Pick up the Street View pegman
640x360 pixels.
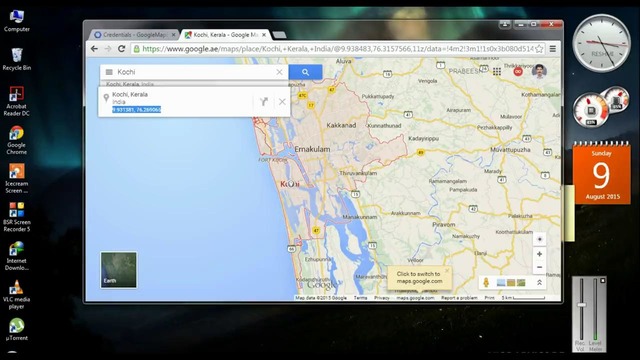[486, 282]
